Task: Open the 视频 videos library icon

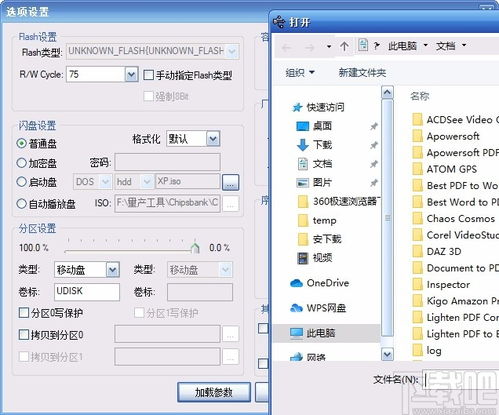Action: click(x=303, y=258)
